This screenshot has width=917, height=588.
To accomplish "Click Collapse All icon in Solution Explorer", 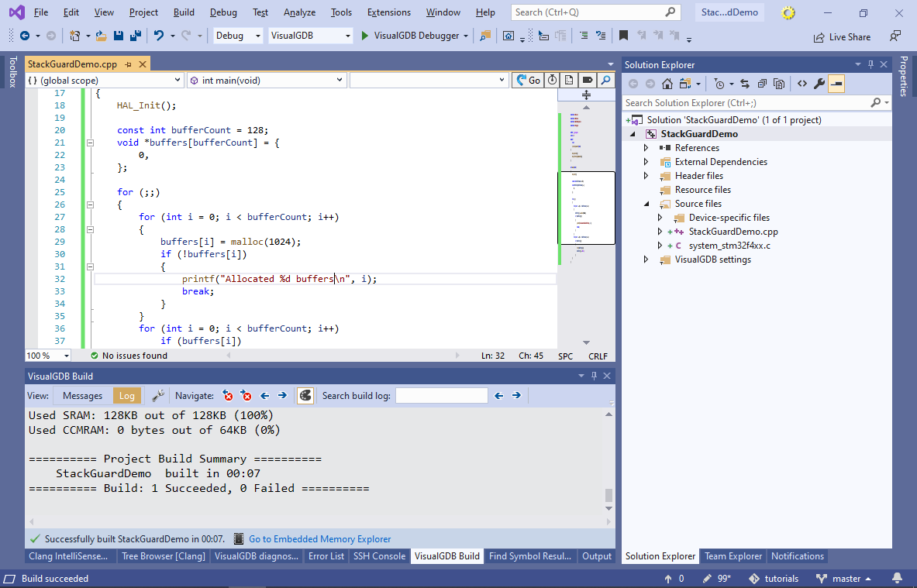I will click(762, 84).
